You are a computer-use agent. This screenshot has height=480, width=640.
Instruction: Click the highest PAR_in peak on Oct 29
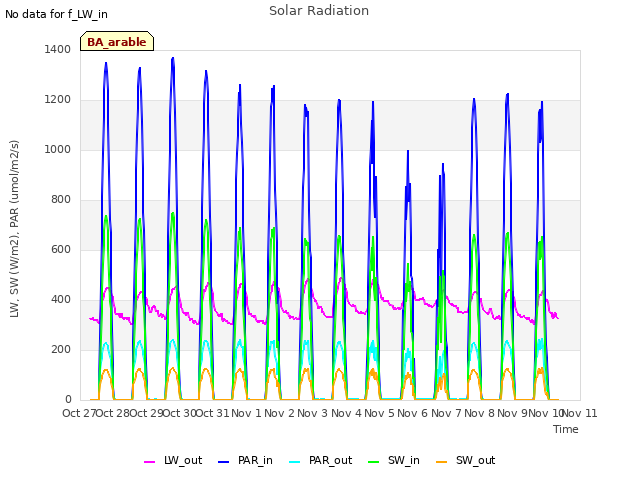(x=173, y=58)
